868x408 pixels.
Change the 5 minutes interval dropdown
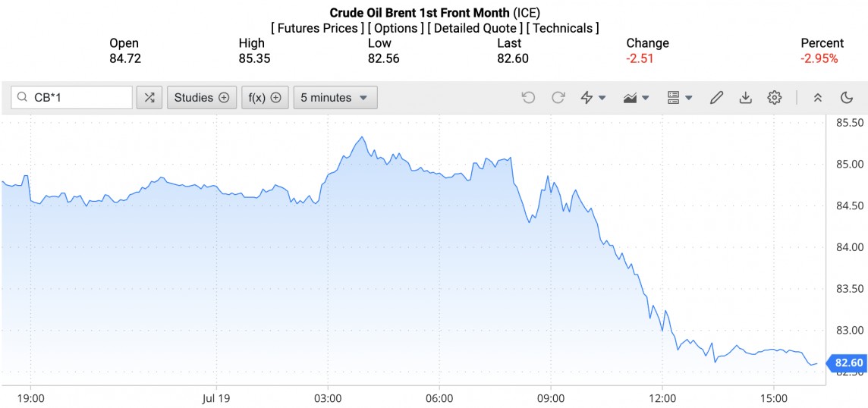coord(335,98)
